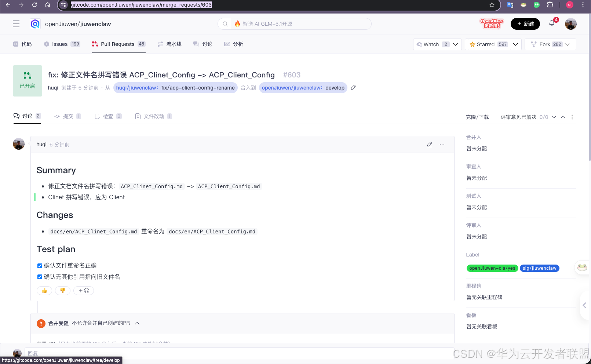Open the hamburger sidebar menu
This screenshot has height=364, width=591.
pyautogui.click(x=16, y=24)
